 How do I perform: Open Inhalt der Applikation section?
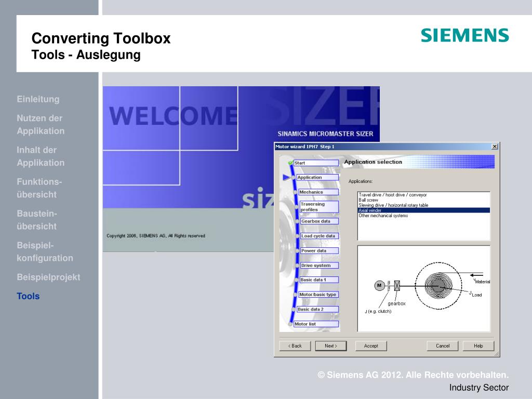[41, 156]
